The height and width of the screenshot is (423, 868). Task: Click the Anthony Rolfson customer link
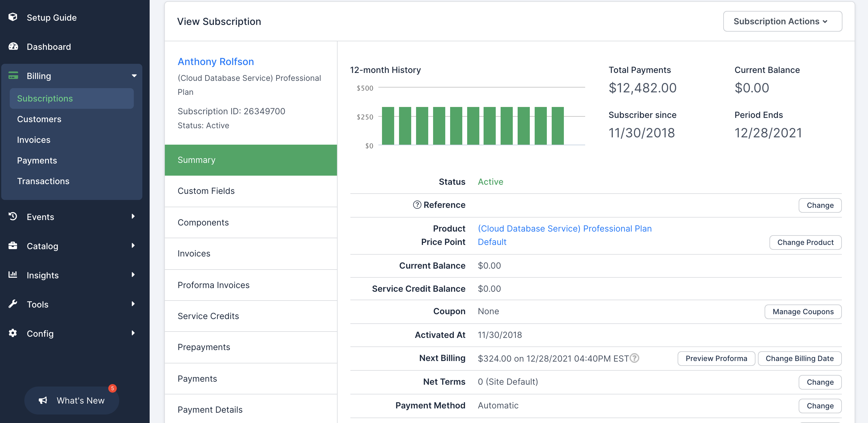[216, 62]
